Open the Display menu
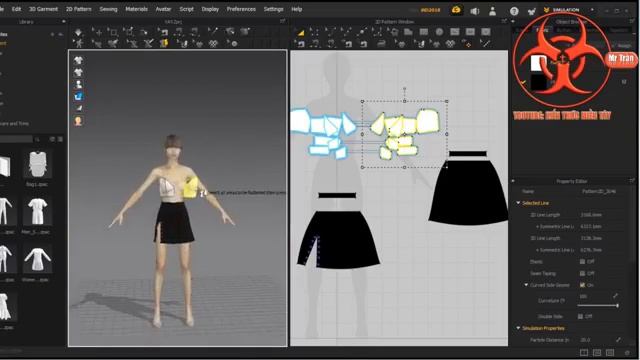Screen dimensions: 640x360 click(210, 9)
